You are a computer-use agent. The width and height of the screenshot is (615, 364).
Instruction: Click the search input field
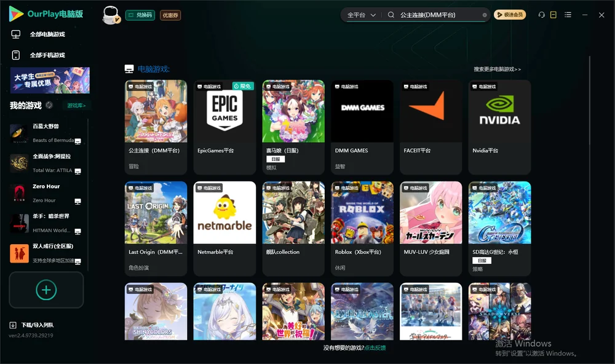pyautogui.click(x=439, y=15)
